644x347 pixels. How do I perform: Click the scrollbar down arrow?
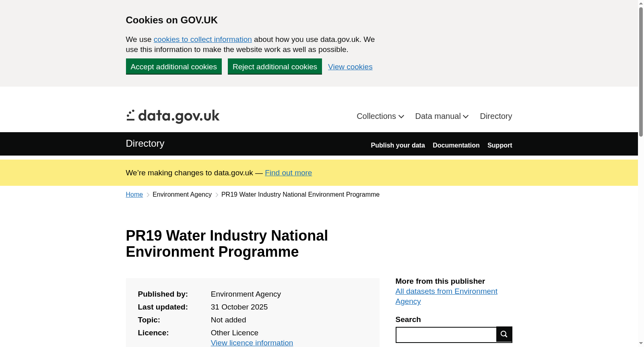[x=641, y=343]
